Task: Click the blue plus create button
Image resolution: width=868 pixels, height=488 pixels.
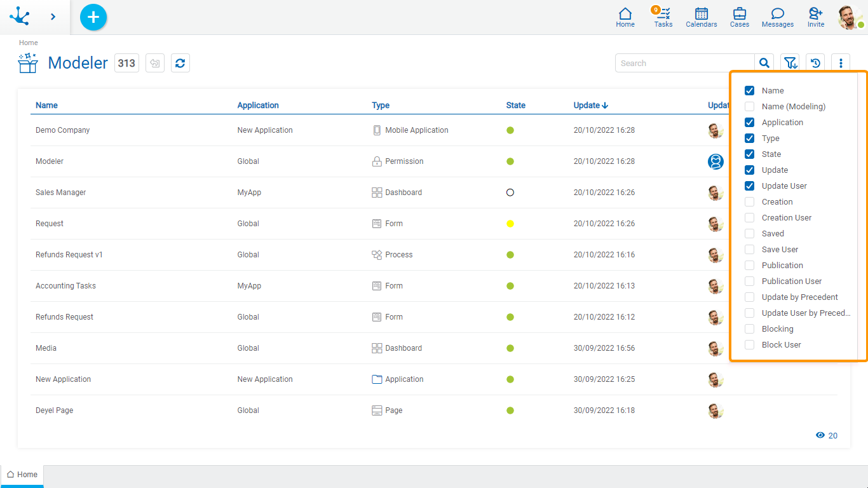Action: coord(93,17)
